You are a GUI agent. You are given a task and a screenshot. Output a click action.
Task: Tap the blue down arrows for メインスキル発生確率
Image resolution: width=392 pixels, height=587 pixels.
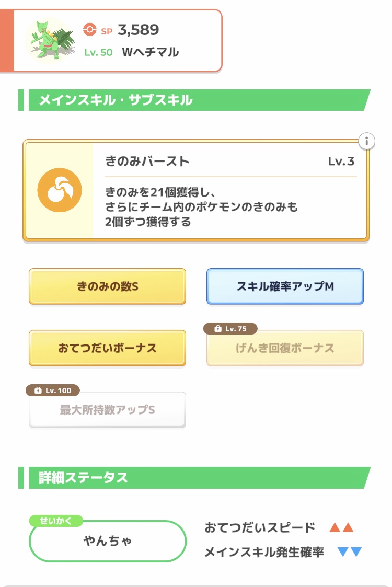click(x=350, y=552)
